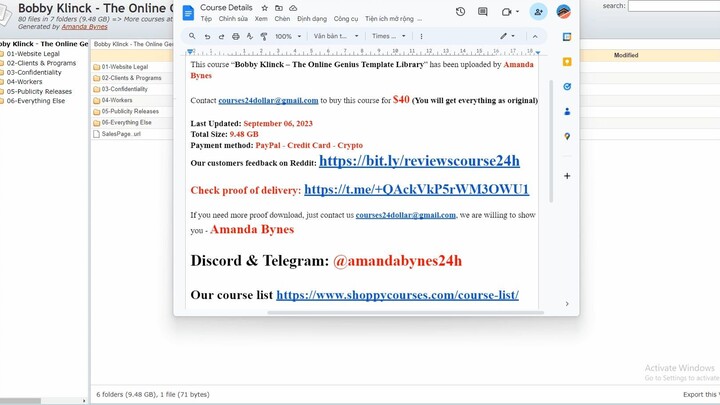
Task: Click the share people button
Action: pos(539,12)
